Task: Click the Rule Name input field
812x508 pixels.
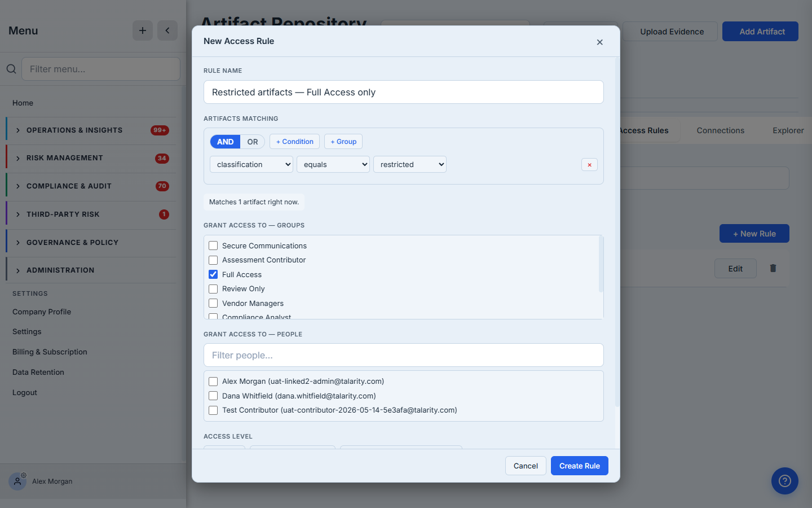Action: point(404,92)
